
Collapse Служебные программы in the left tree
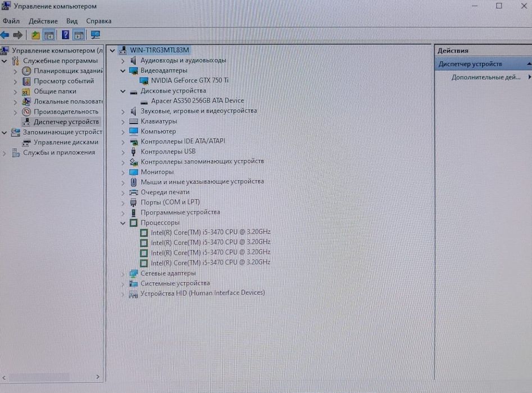tap(4, 61)
